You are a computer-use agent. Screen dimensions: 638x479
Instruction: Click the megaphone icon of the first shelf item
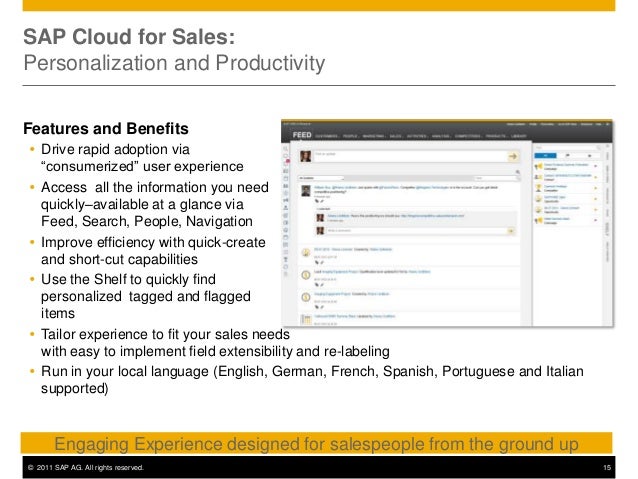[x=538, y=166]
